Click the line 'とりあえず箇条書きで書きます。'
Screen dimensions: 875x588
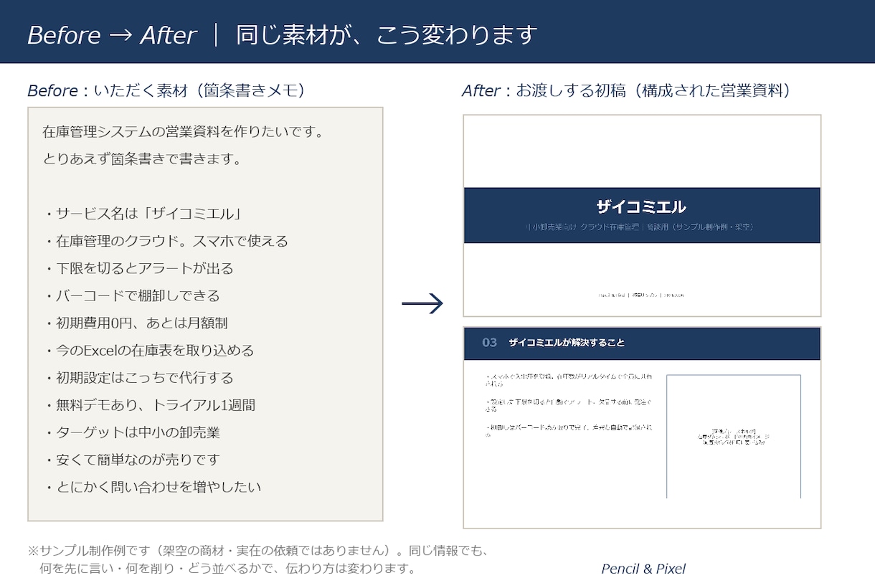[x=142, y=159]
